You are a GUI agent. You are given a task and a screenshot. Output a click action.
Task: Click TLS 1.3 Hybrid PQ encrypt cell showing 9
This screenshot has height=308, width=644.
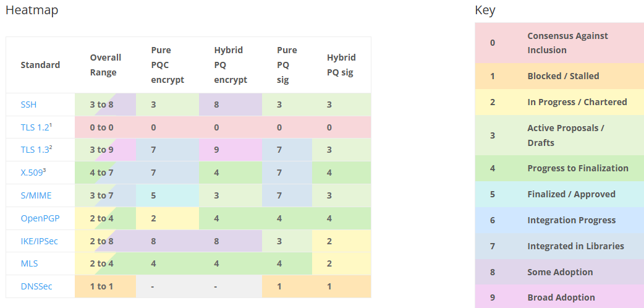tap(230, 150)
